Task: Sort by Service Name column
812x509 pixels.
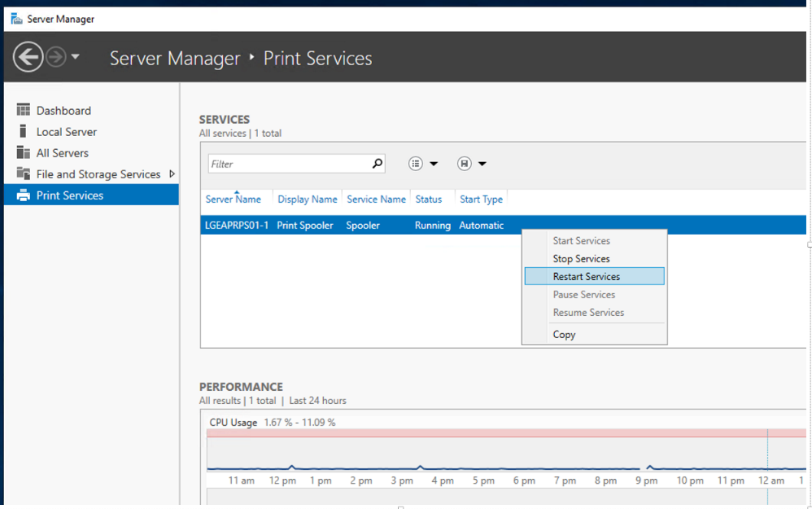Action: (x=376, y=200)
